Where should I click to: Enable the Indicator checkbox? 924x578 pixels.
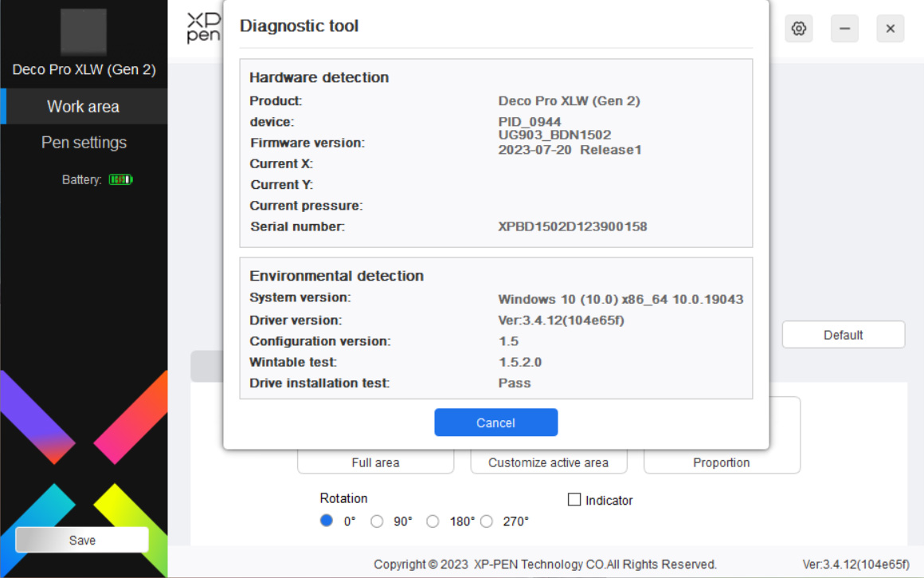[574, 500]
